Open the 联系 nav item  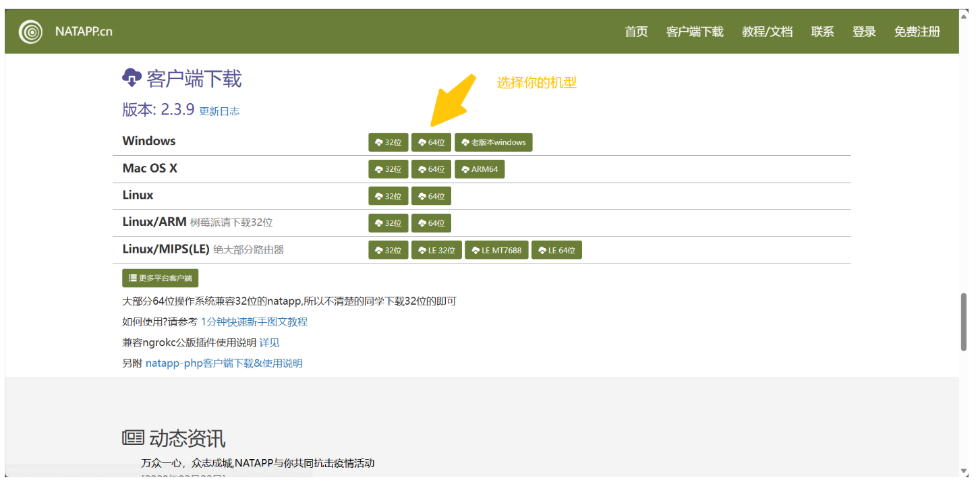click(x=822, y=32)
